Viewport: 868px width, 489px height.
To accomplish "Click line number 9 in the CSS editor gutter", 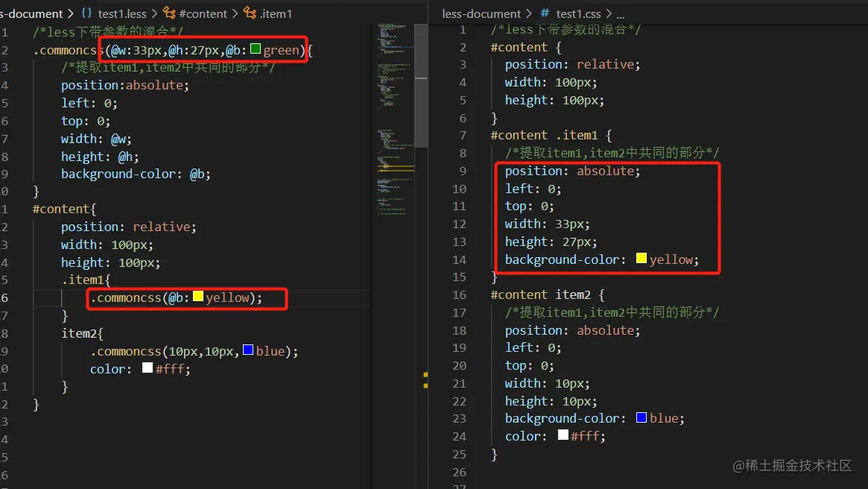I will point(463,171).
